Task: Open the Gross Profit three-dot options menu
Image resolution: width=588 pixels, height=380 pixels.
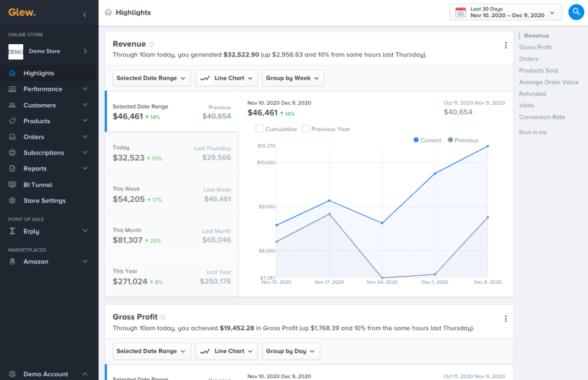Action: 505,319
